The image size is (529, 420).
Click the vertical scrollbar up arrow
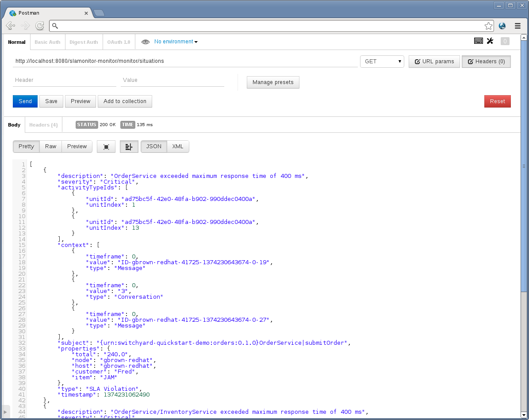tap(524, 38)
